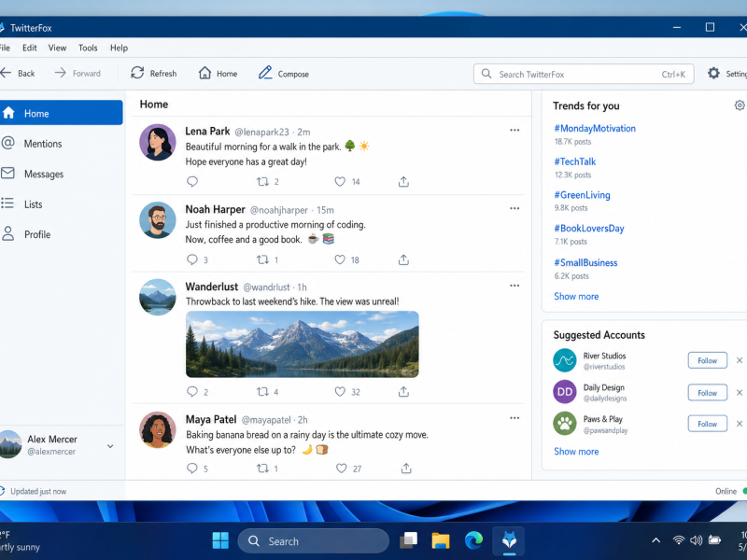
Task: Expand the Alex Mercer account menu
Action: click(110, 446)
